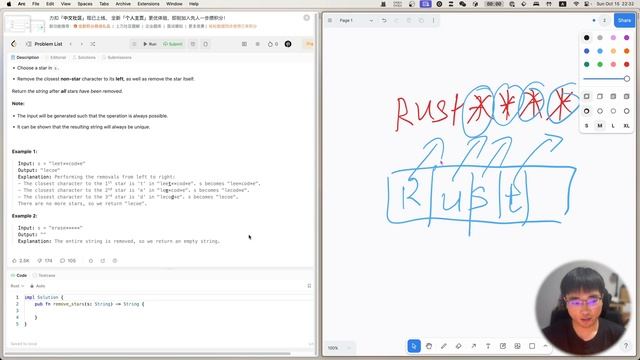Click the editor bookmark icon near Auto
640x360 pixels.
pyautogui.click(x=309, y=286)
